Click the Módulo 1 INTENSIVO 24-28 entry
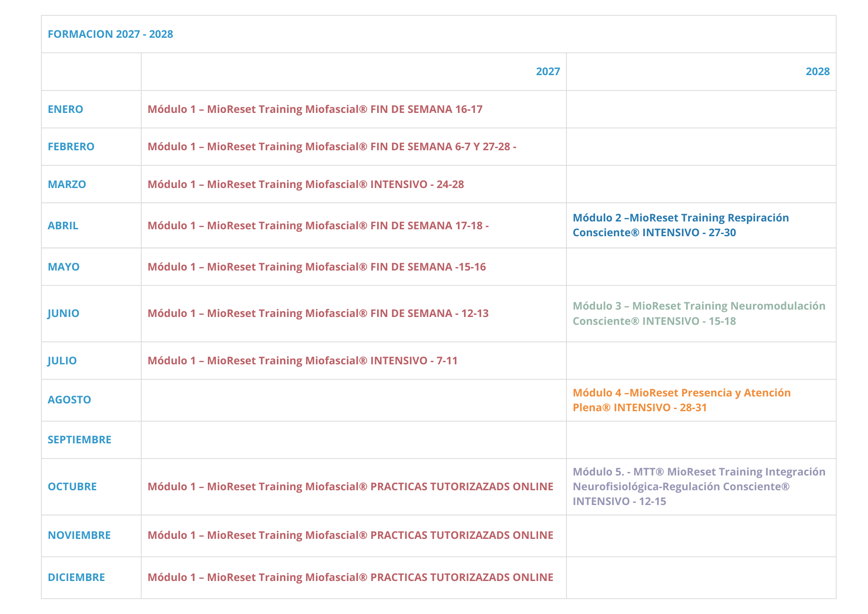Image resolution: width=868 pixels, height=614 pixels. tap(306, 184)
